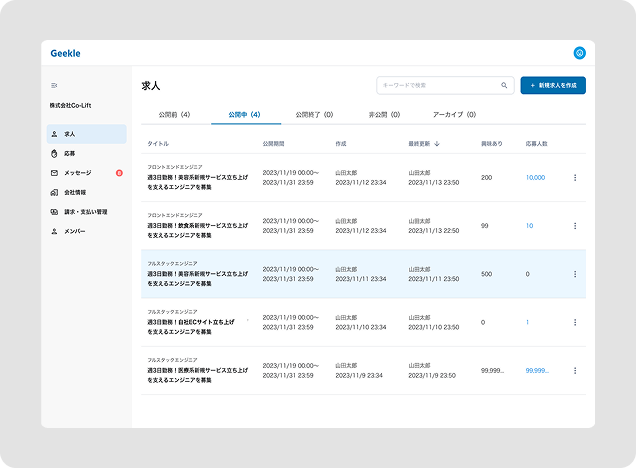Open applicant count 10 link
The image size is (636, 468).
click(x=529, y=226)
